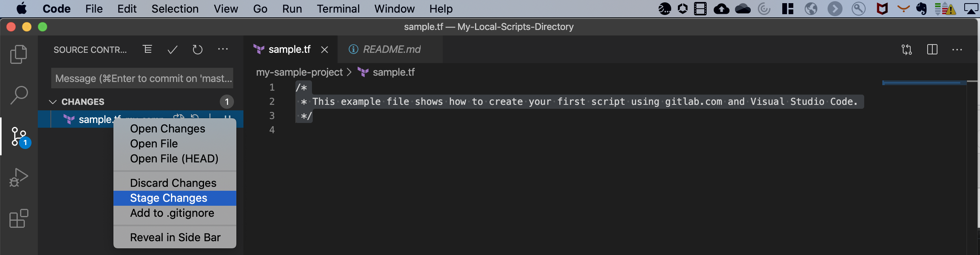Click the Refresh source control icon
Image resolution: width=980 pixels, height=255 pixels.
(197, 50)
